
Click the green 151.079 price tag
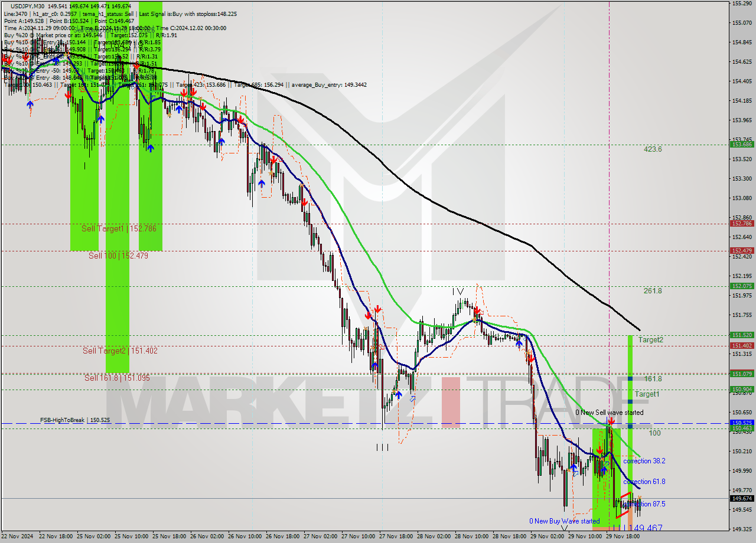[742, 374]
